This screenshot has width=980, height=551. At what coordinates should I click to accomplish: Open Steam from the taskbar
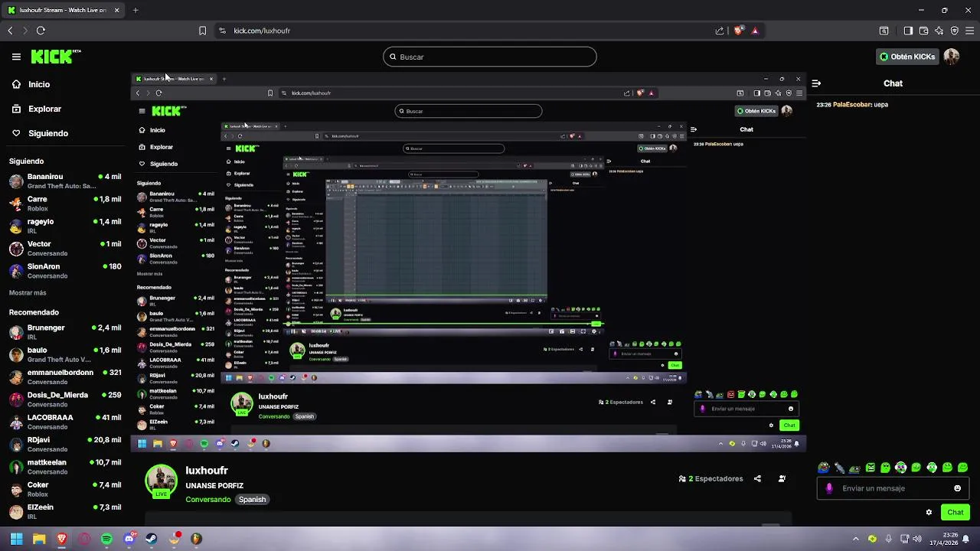(x=152, y=539)
